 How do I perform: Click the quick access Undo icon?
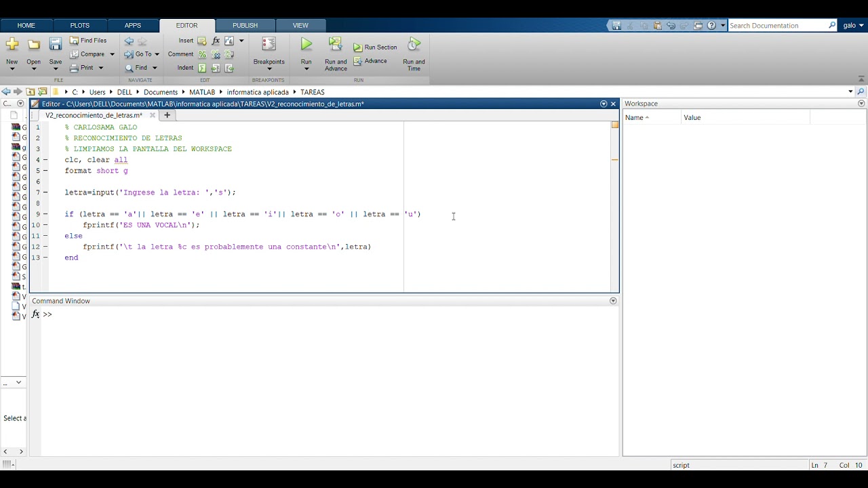(671, 26)
